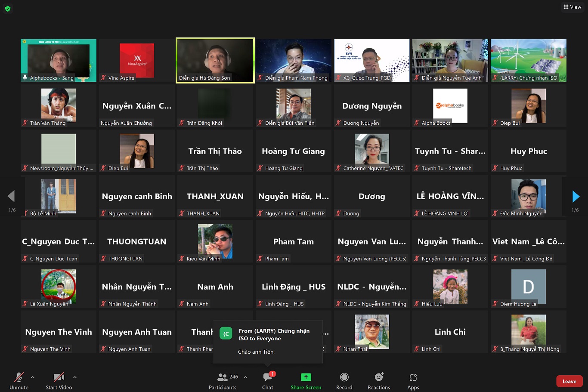This screenshot has height=392, width=588.
Task: Go to previous gallery page arrow
Action: (11, 196)
